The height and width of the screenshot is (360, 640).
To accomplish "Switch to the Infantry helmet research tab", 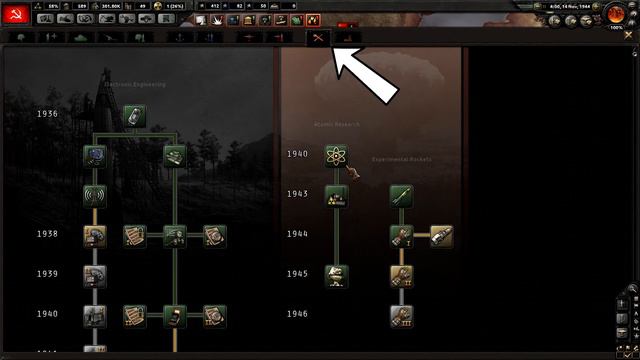I will [21, 38].
